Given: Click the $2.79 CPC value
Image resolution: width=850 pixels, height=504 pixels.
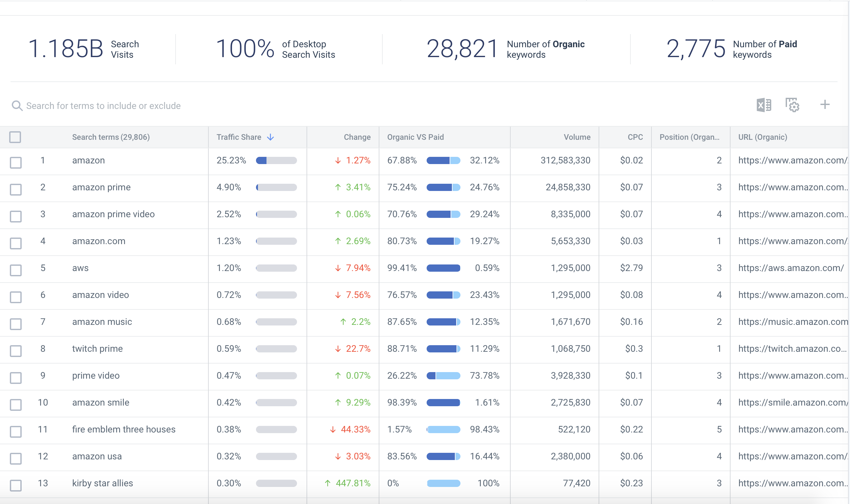Looking at the screenshot, I should click(631, 268).
